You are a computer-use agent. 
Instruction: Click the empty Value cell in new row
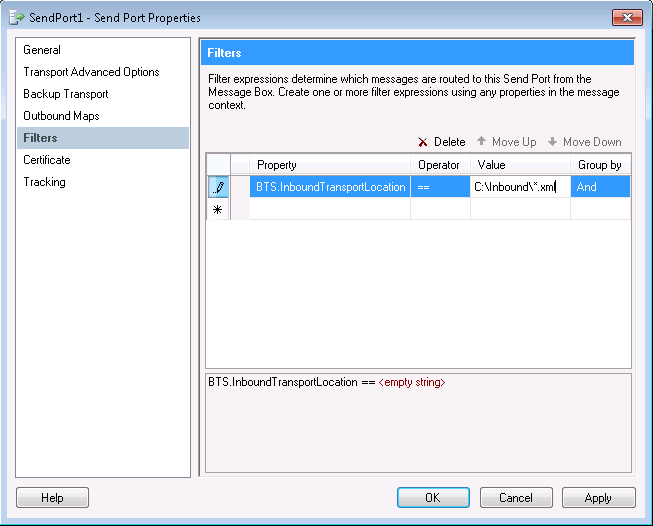point(520,209)
